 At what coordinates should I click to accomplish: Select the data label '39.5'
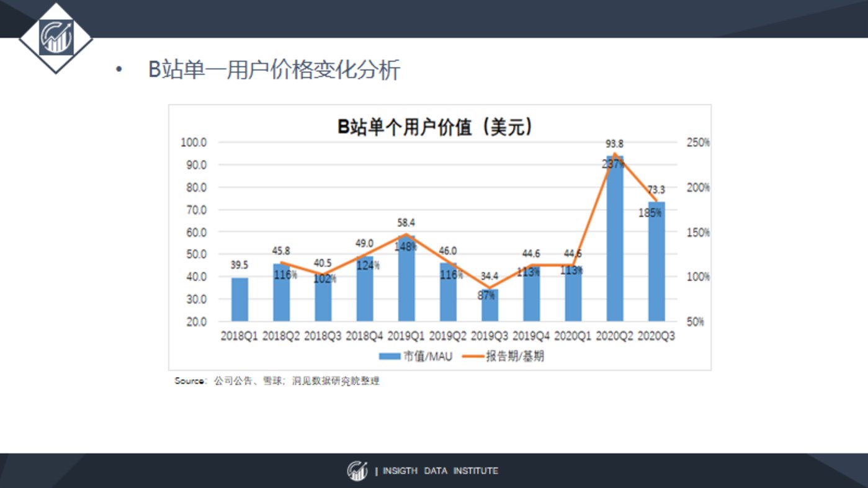[239, 265]
